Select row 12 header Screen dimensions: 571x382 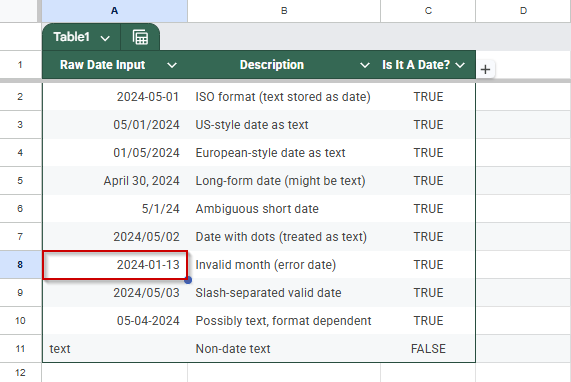tap(20, 373)
